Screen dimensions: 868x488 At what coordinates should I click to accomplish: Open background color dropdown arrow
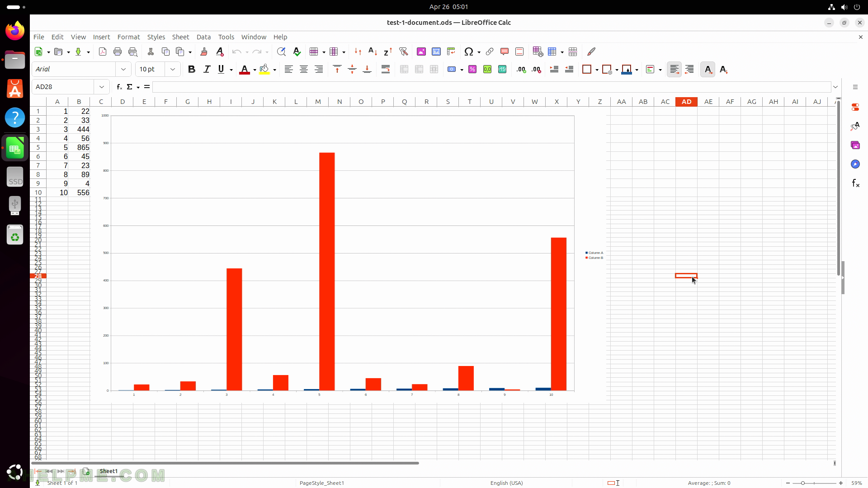click(274, 70)
